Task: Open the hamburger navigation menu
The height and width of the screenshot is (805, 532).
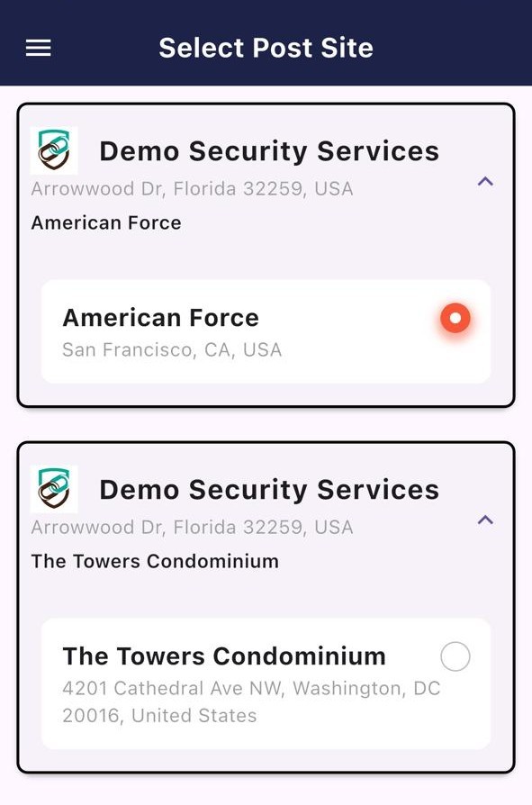Action: [x=39, y=49]
